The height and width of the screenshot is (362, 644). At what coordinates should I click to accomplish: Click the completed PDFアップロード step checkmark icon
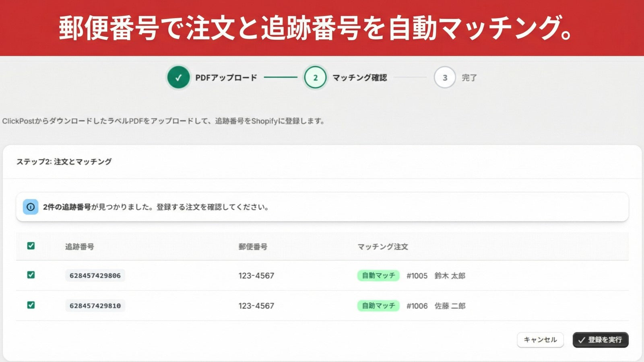click(178, 78)
